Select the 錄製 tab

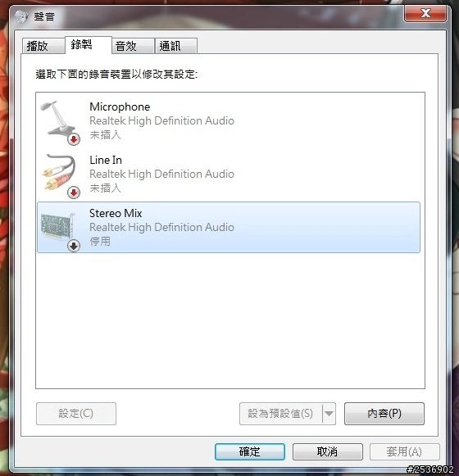click(x=88, y=44)
